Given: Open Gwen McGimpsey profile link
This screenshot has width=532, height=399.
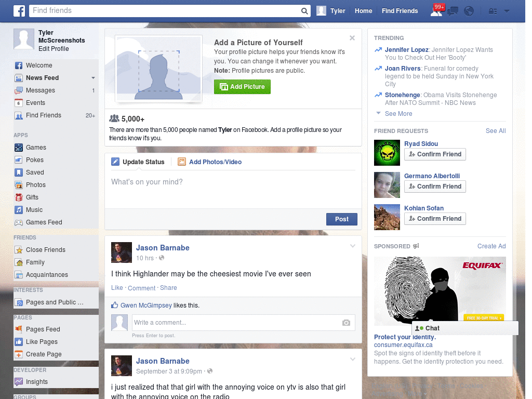Looking at the screenshot, I should click(x=146, y=305).
